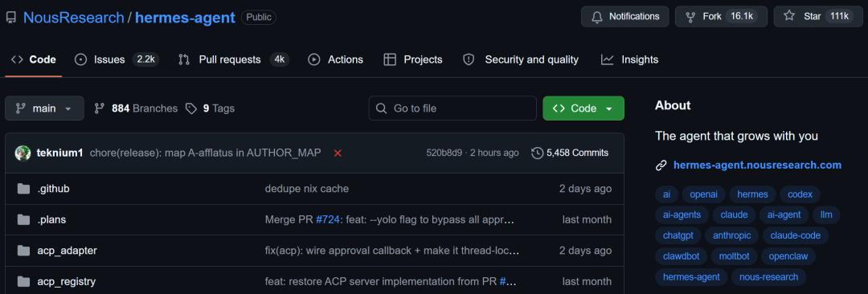Image resolution: width=868 pixels, height=294 pixels.
Task: Open the hermes-agent repository link
Action: 185,18
